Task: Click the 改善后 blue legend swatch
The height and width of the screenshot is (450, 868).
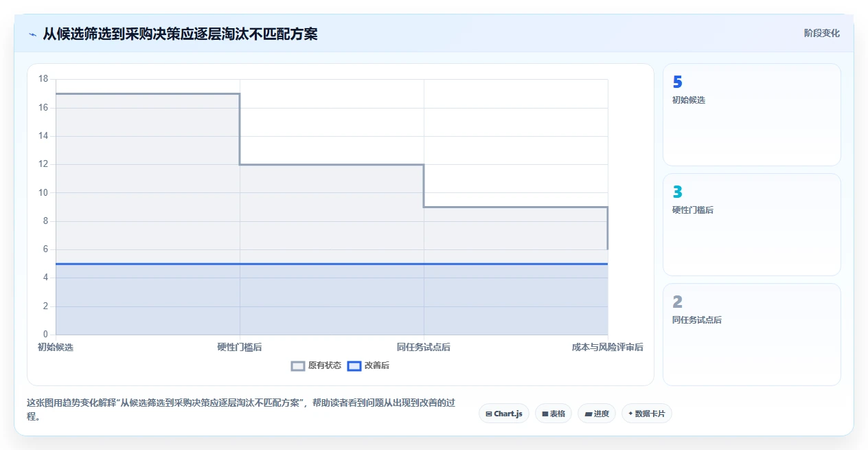Action: [x=354, y=365]
